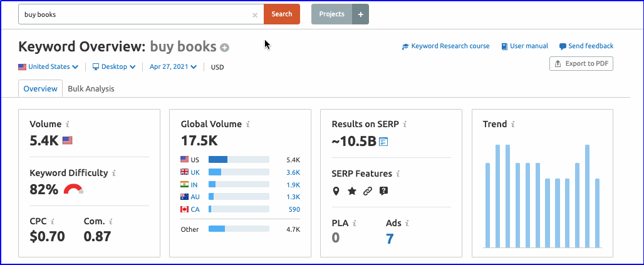Screen dimensions: 644x265
Task: Show info tooltip for Global Volume
Action: 249,125
